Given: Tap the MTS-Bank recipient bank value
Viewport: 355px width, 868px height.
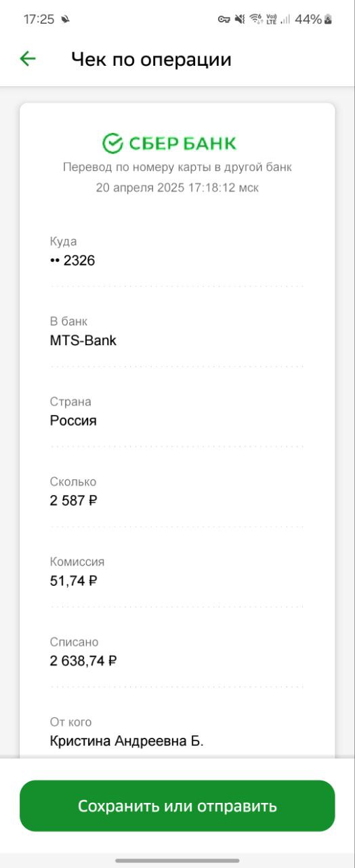Looking at the screenshot, I should pos(83,340).
